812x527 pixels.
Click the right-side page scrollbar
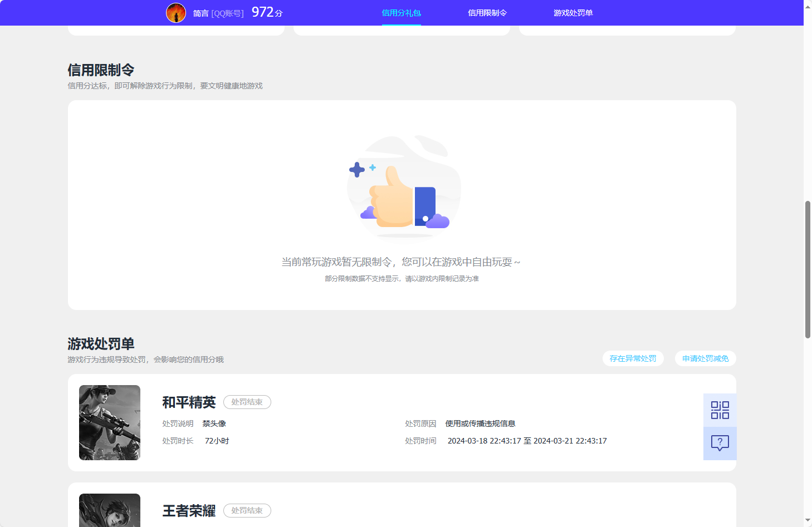pos(808,267)
